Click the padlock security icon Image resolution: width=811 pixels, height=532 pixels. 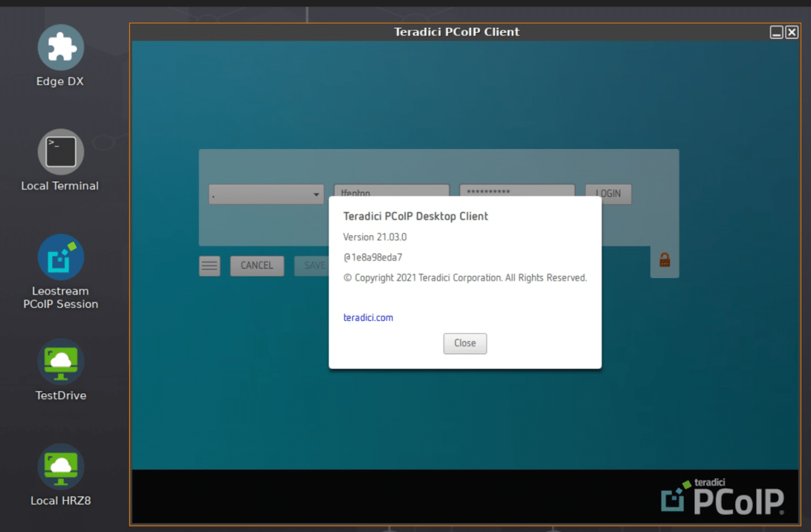click(665, 260)
